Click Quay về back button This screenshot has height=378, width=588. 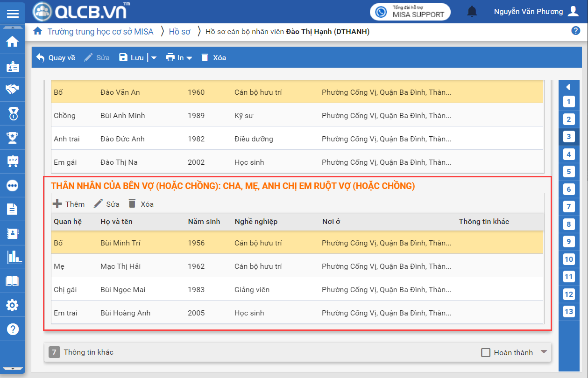tap(56, 58)
